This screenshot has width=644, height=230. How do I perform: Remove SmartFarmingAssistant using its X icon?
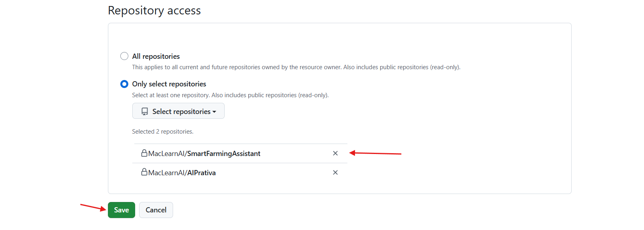pos(335,153)
